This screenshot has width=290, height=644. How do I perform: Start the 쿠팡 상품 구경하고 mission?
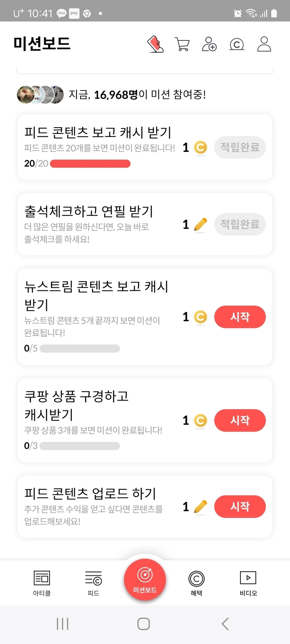click(240, 420)
